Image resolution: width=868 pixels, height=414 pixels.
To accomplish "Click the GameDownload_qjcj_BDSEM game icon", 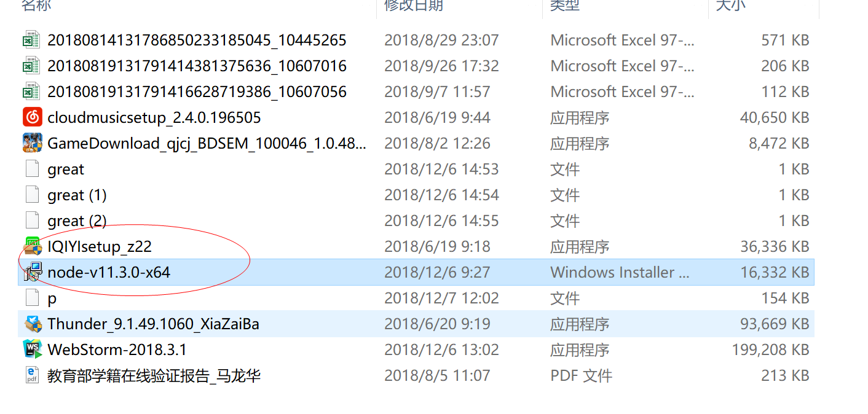I will (x=32, y=143).
